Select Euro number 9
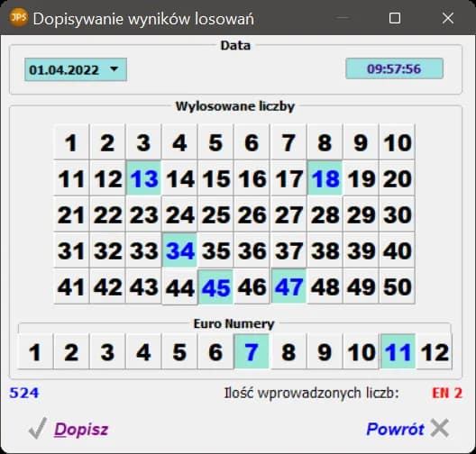The width and height of the screenshot is (476, 454). (325, 351)
